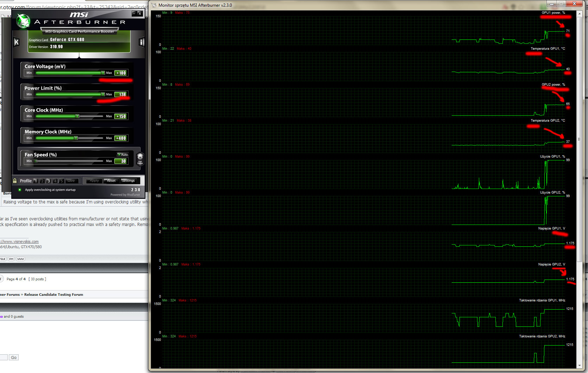The image size is (588, 373).
Task: Click the Power Limit slider handle
Action: tap(103, 94)
